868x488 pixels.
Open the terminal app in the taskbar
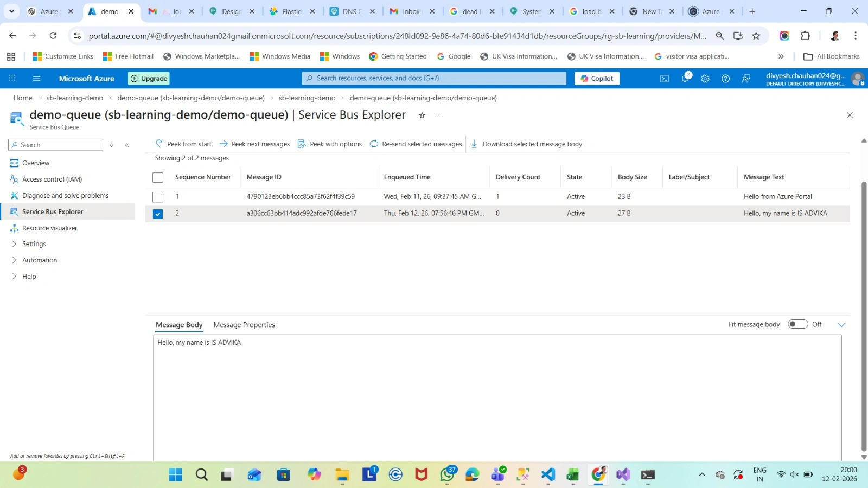click(x=648, y=475)
